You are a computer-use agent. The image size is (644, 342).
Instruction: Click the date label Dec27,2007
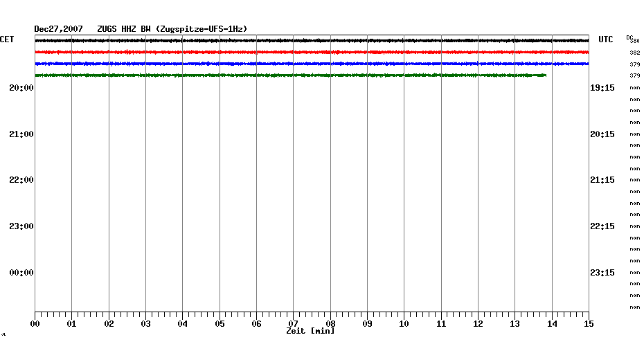click(58, 29)
